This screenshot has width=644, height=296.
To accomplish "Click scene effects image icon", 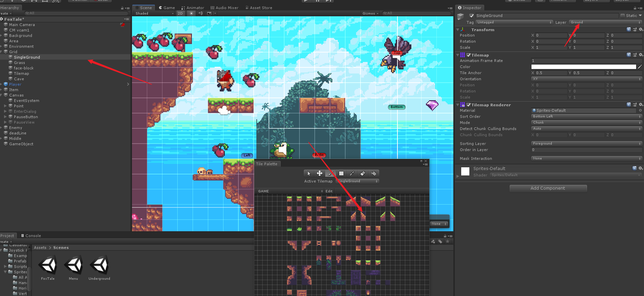I will click(x=209, y=13).
